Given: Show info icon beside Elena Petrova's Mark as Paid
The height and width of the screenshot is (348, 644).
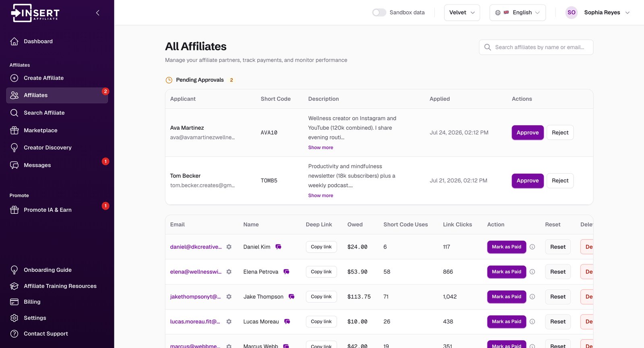Looking at the screenshot, I should (x=532, y=272).
